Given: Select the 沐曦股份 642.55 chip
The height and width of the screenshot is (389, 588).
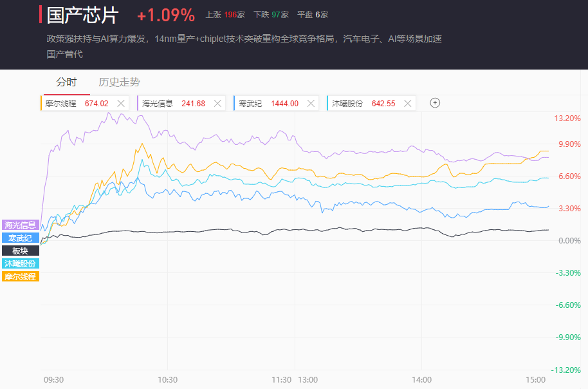Looking at the screenshot, I should (x=363, y=103).
